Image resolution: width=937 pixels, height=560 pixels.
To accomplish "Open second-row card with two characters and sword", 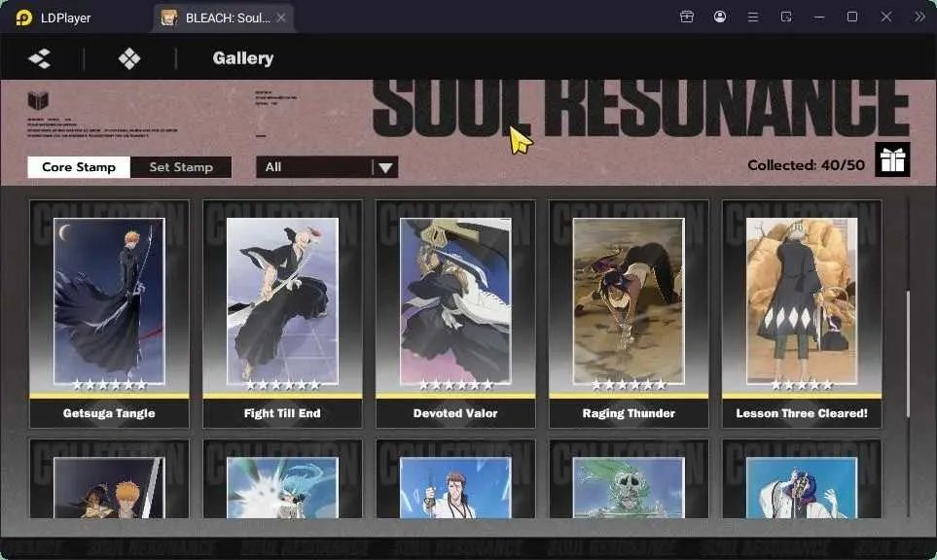I will point(109,479).
